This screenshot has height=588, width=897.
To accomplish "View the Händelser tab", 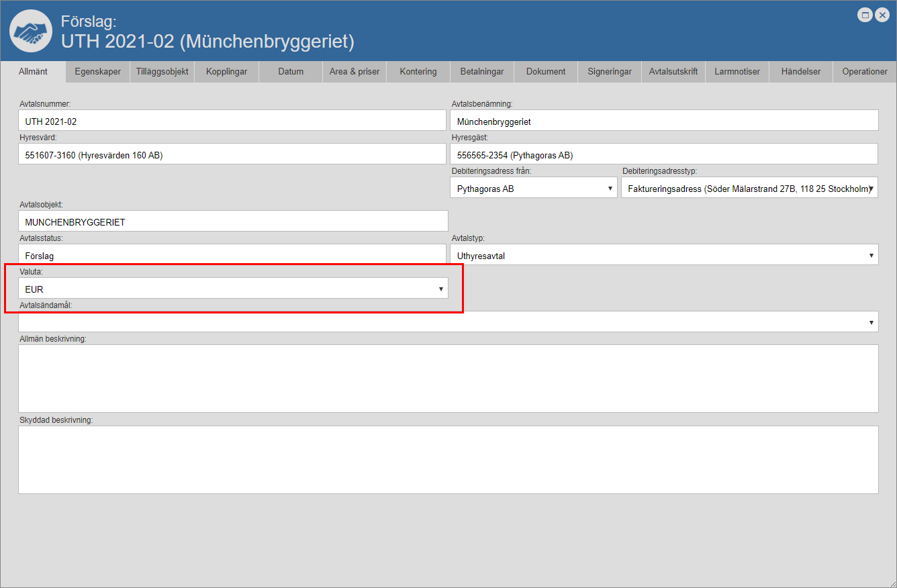I will click(801, 71).
